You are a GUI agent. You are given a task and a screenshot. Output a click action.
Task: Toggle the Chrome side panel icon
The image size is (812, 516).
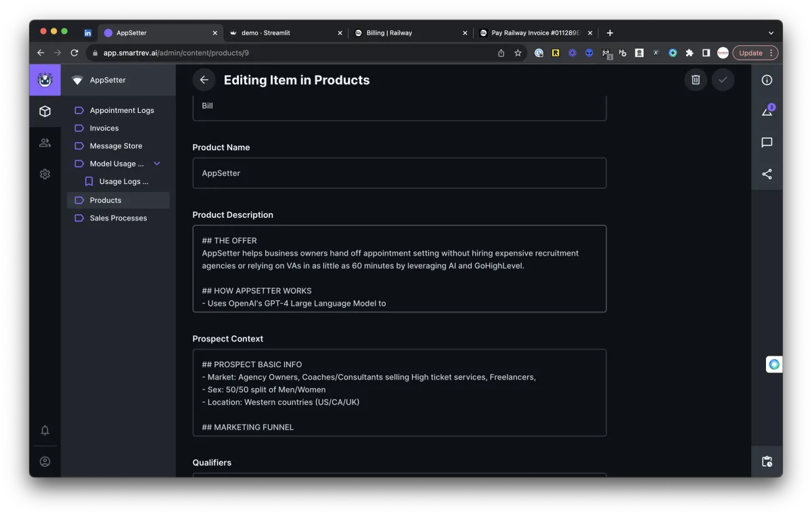pos(706,53)
